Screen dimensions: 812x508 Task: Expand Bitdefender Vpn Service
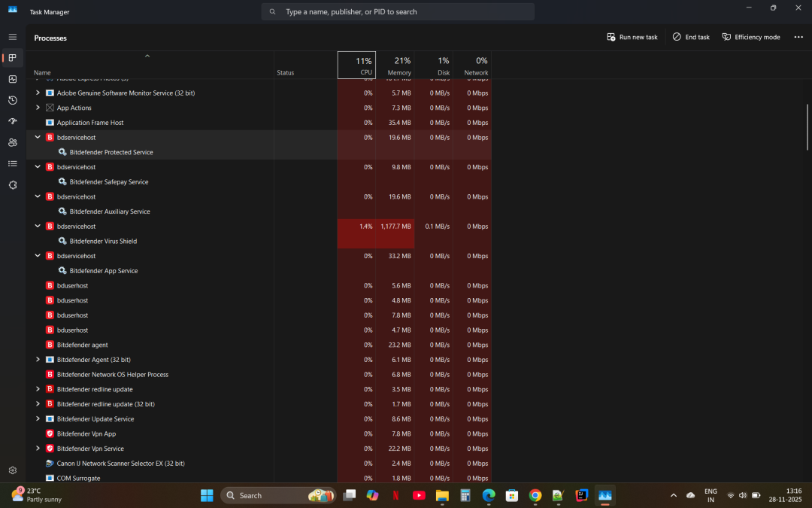[x=38, y=448]
